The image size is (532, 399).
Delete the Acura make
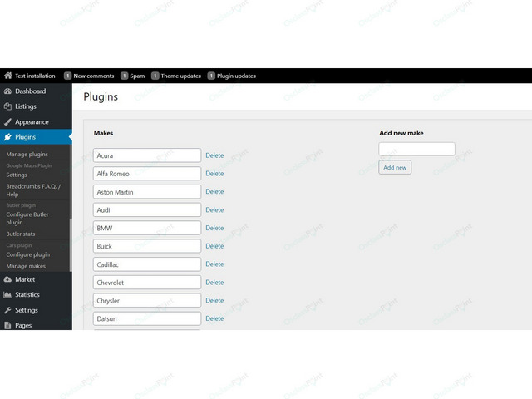[x=214, y=155]
